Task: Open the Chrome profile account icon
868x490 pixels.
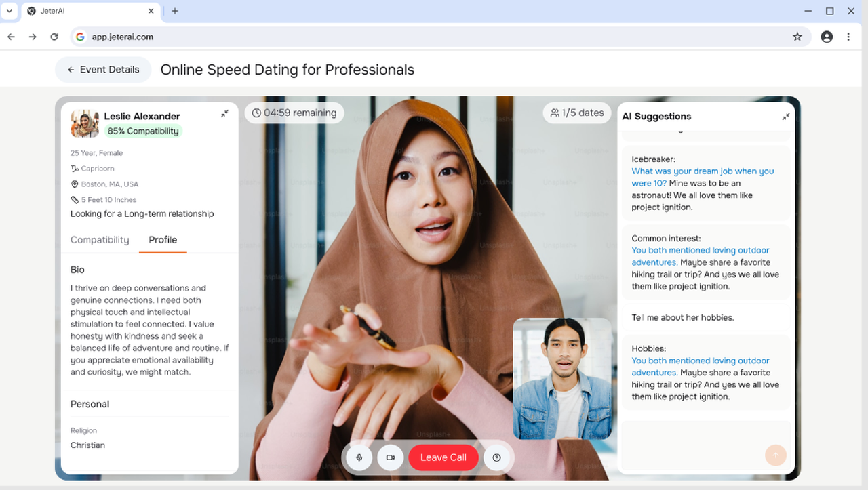Action: pyautogui.click(x=827, y=37)
